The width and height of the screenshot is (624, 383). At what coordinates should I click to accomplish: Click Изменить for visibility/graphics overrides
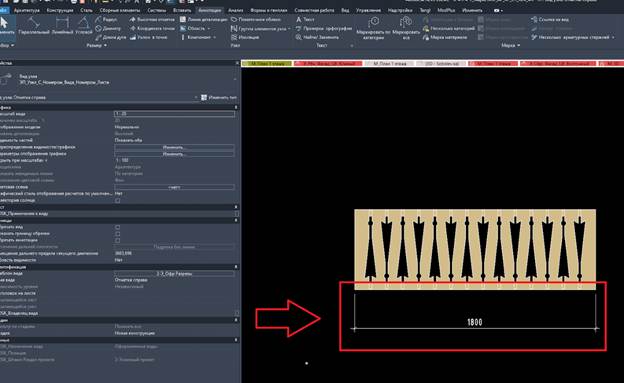[174, 147]
